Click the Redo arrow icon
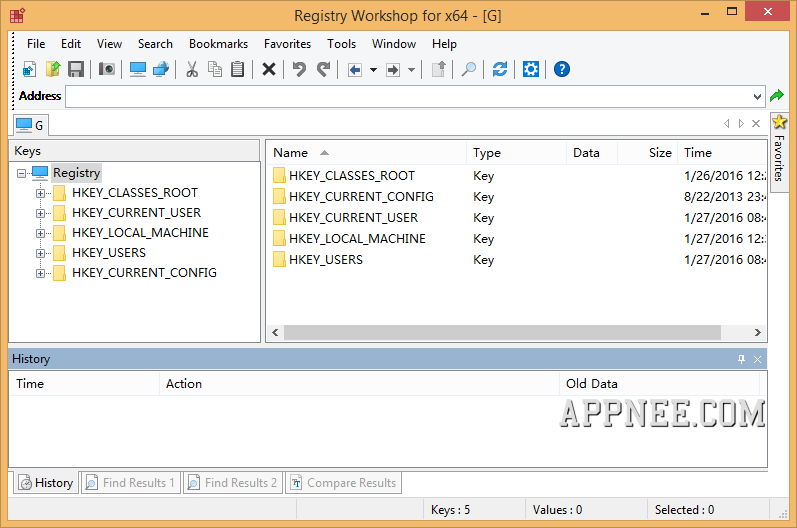This screenshot has width=797, height=528. pos(323,69)
